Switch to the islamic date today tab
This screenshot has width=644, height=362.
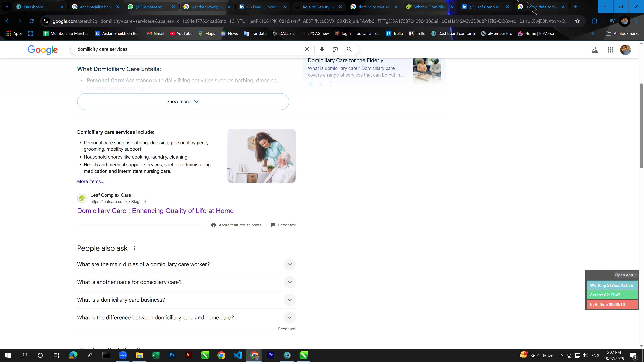tap(541, 7)
